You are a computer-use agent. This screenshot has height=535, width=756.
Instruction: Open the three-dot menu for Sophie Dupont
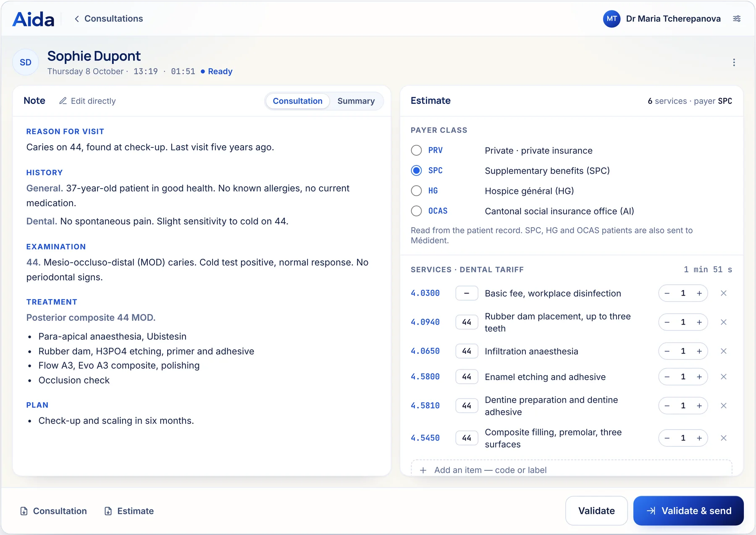(734, 62)
